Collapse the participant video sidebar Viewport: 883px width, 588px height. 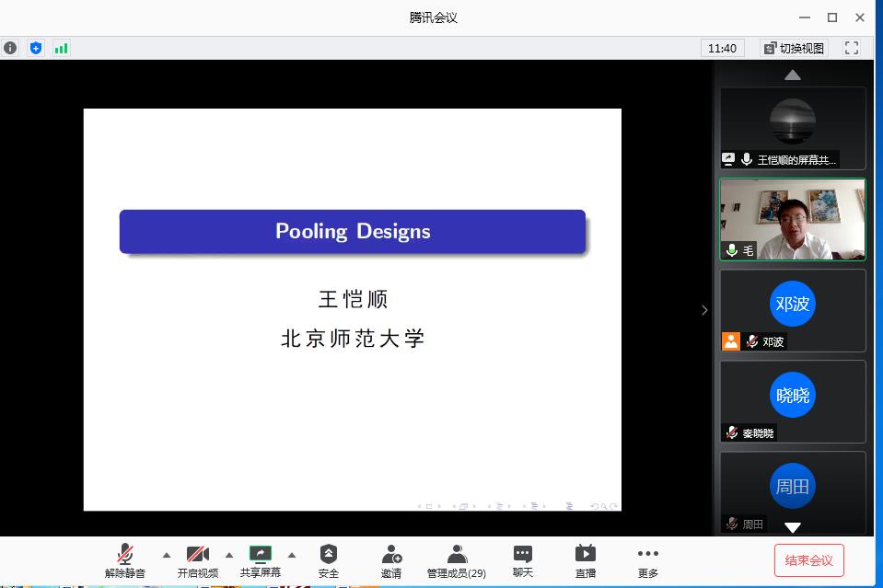pyautogui.click(x=704, y=310)
